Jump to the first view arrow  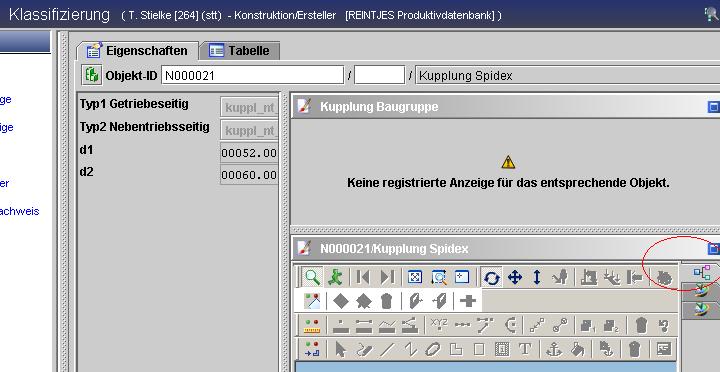pyautogui.click(x=363, y=277)
